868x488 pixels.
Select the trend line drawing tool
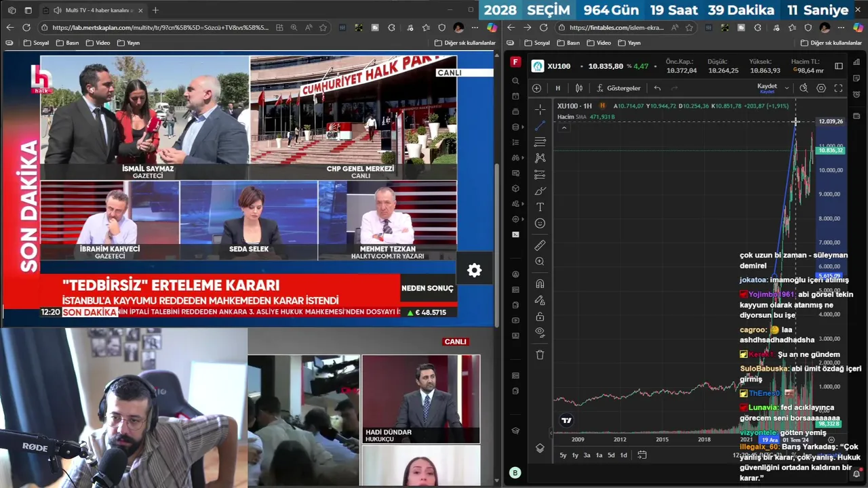click(540, 125)
